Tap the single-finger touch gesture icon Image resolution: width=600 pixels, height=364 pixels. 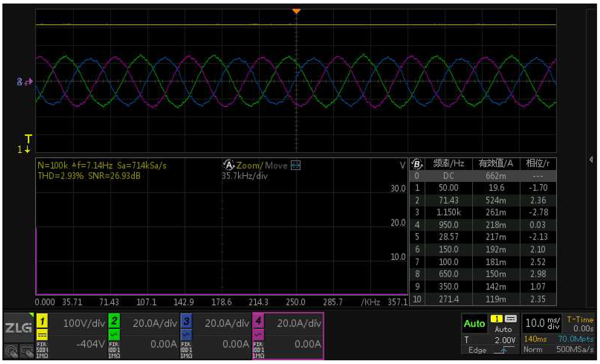point(11,351)
